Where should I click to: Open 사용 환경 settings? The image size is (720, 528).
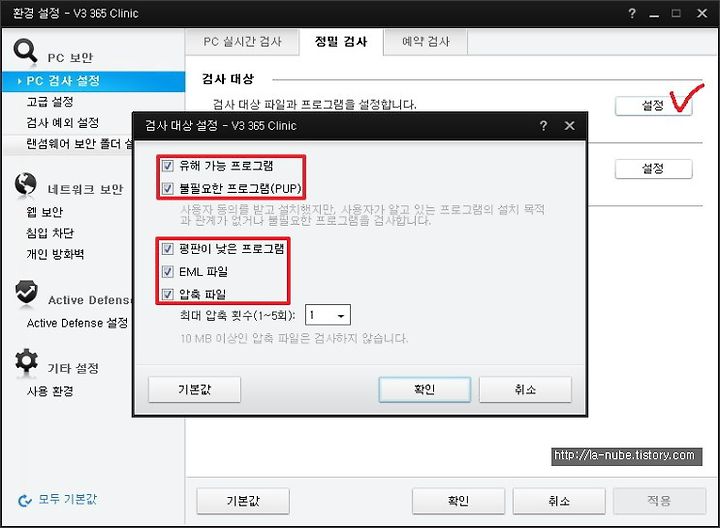coord(50,391)
